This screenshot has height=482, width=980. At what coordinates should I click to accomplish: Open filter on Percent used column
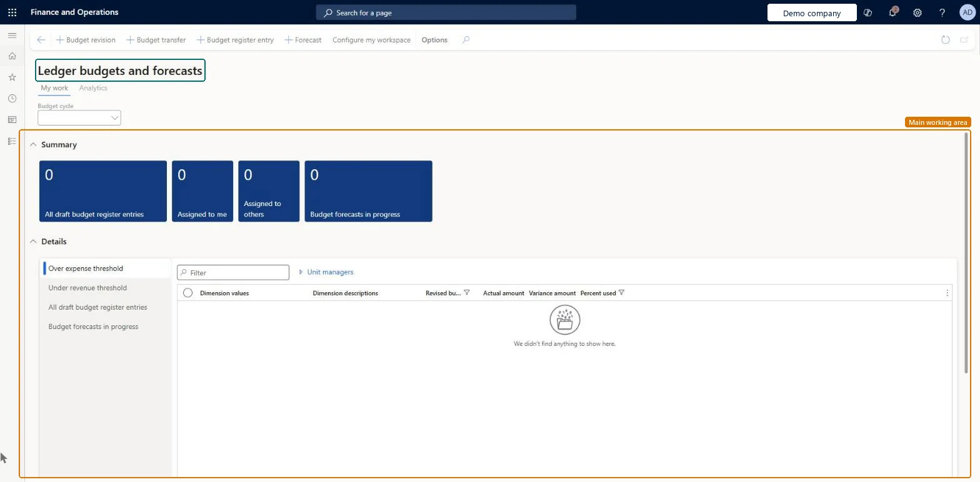click(x=621, y=293)
